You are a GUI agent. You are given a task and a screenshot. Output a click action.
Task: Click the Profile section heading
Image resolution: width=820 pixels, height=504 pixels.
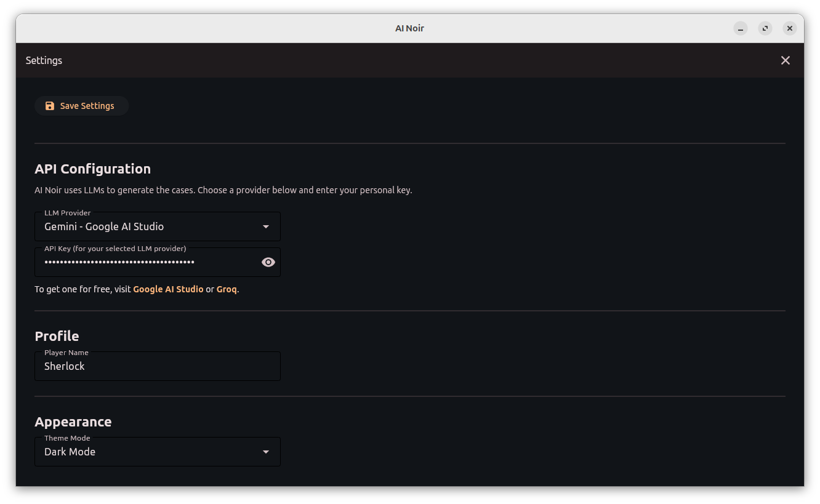tap(57, 336)
